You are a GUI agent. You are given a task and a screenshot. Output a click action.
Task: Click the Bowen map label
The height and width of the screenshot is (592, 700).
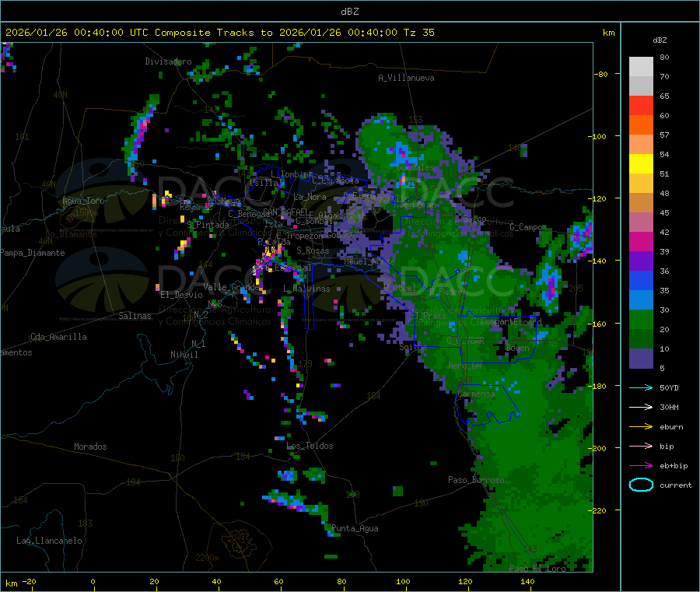518,347
